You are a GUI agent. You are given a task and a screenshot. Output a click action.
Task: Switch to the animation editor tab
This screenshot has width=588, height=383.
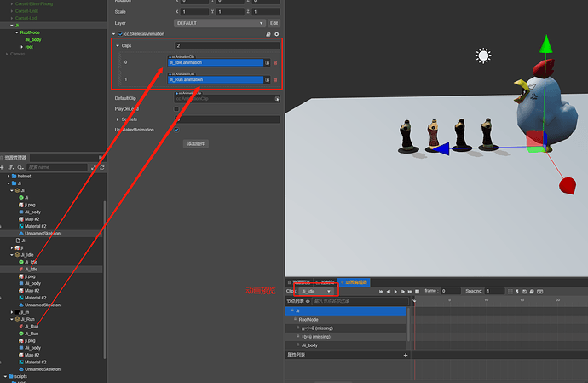point(354,282)
